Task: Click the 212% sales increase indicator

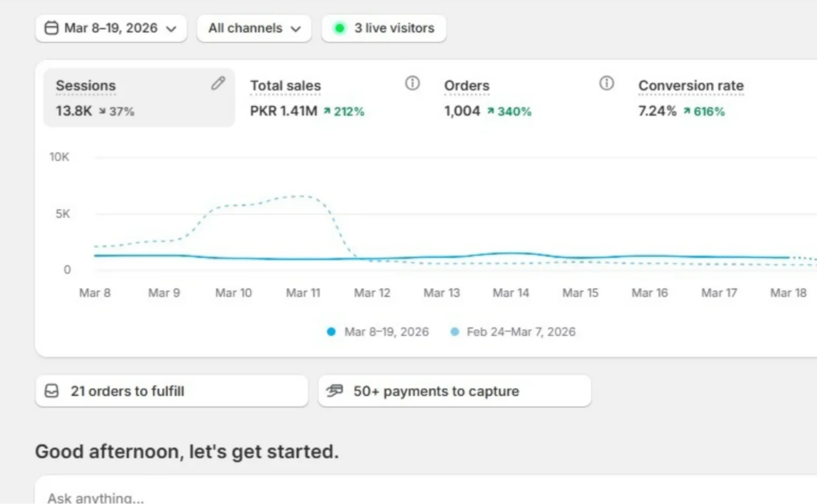Action: (x=344, y=112)
